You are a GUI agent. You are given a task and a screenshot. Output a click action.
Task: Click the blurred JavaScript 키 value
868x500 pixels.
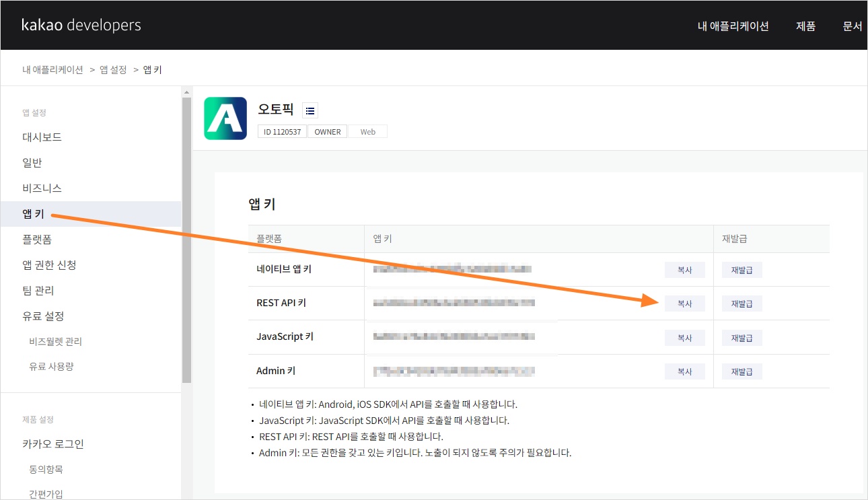coord(454,336)
